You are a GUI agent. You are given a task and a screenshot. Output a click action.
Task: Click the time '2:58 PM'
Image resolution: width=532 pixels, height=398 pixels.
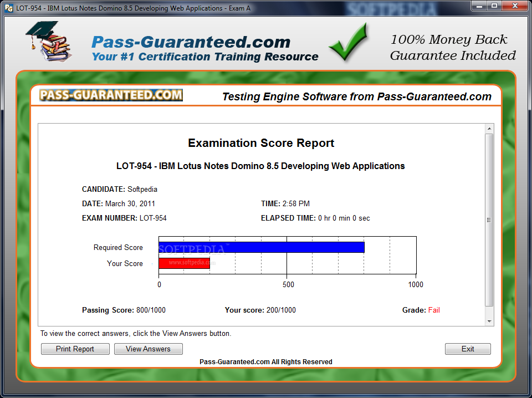[296, 203]
